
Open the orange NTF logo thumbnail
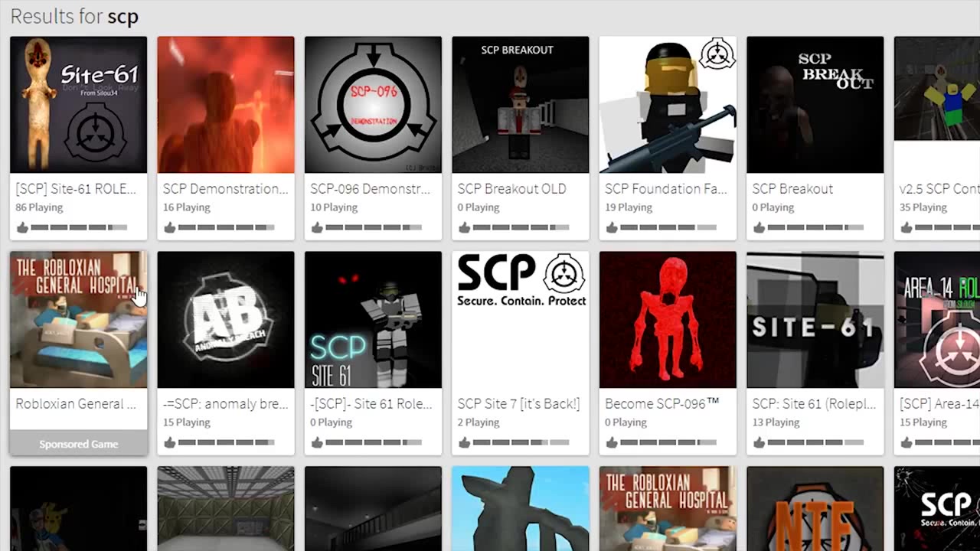(x=815, y=509)
